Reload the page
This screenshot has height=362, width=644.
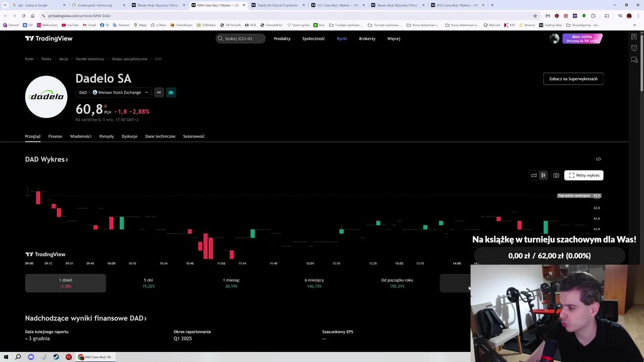[x=24, y=16]
